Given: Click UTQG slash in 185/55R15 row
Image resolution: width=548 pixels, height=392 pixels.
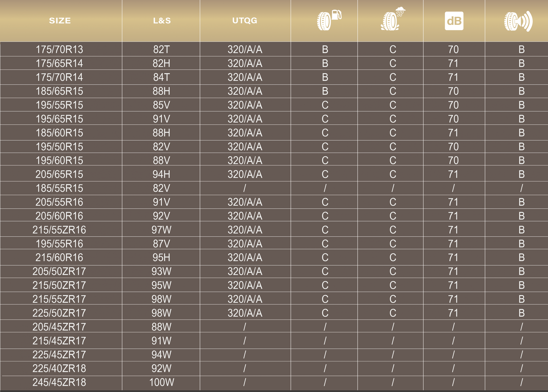Looking at the screenshot, I should tap(245, 188).
